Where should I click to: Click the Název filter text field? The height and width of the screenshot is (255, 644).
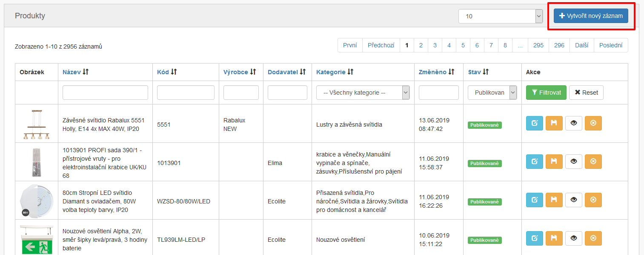point(105,93)
